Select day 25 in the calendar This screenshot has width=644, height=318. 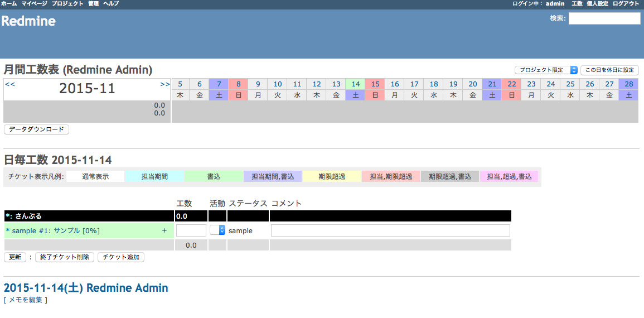(x=570, y=84)
